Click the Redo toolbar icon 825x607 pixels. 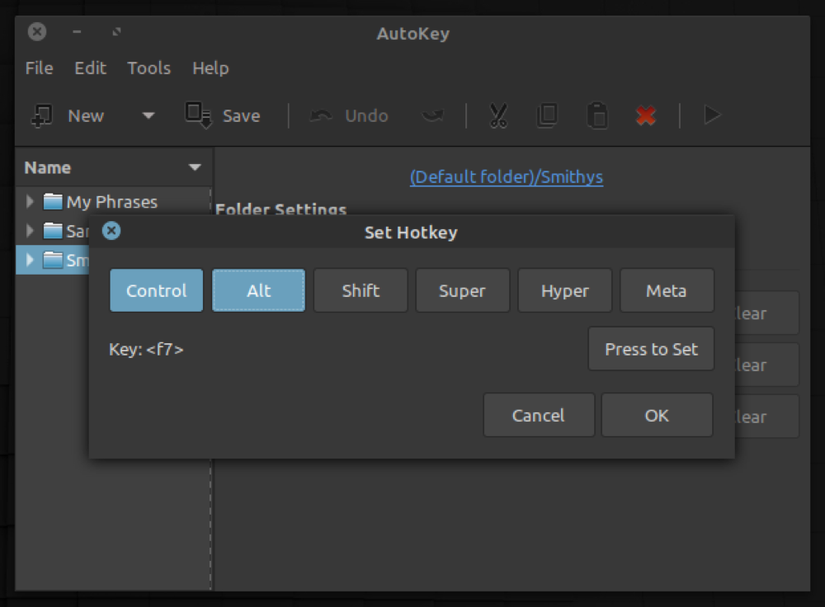[x=433, y=115]
